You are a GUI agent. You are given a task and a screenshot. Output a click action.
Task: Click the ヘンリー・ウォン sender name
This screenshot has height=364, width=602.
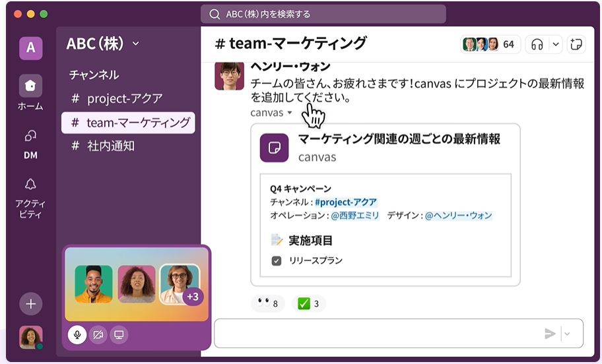(x=290, y=67)
